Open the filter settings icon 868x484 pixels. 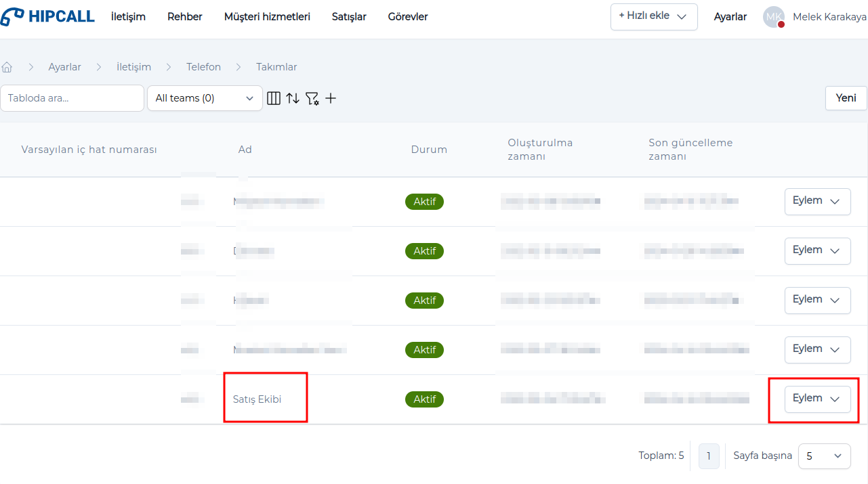click(x=312, y=99)
